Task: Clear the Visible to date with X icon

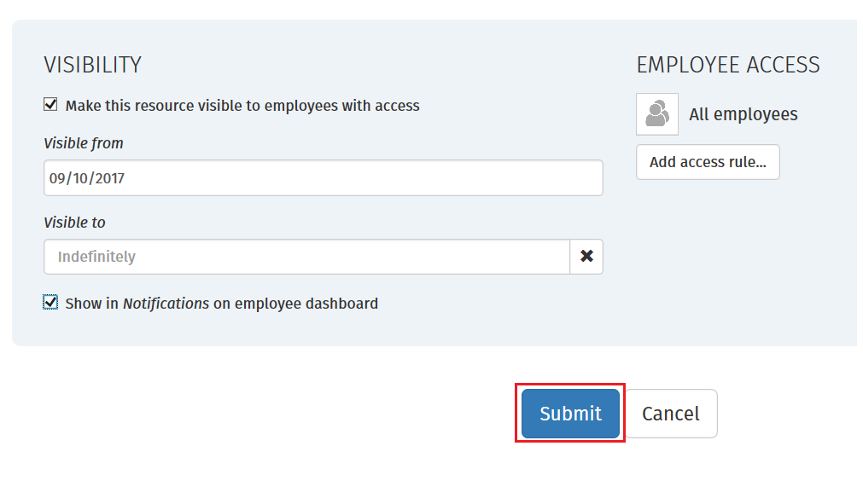Action: pos(586,256)
